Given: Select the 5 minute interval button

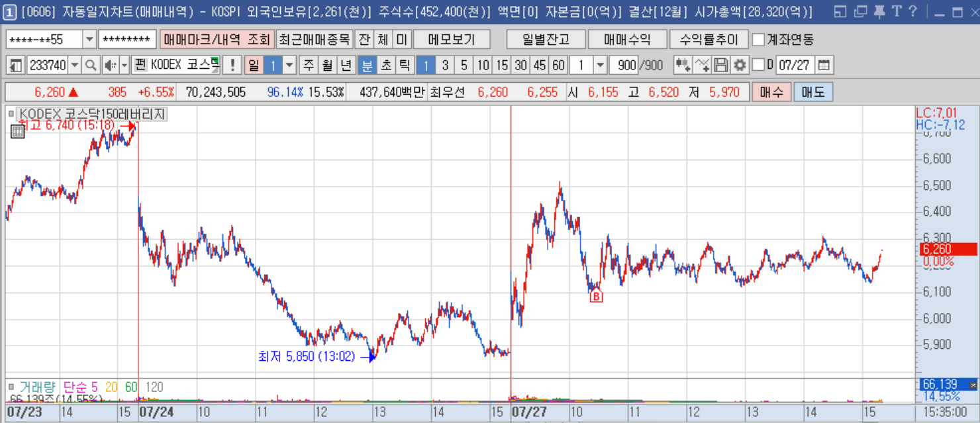Looking at the screenshot, I should coord(464,66).
